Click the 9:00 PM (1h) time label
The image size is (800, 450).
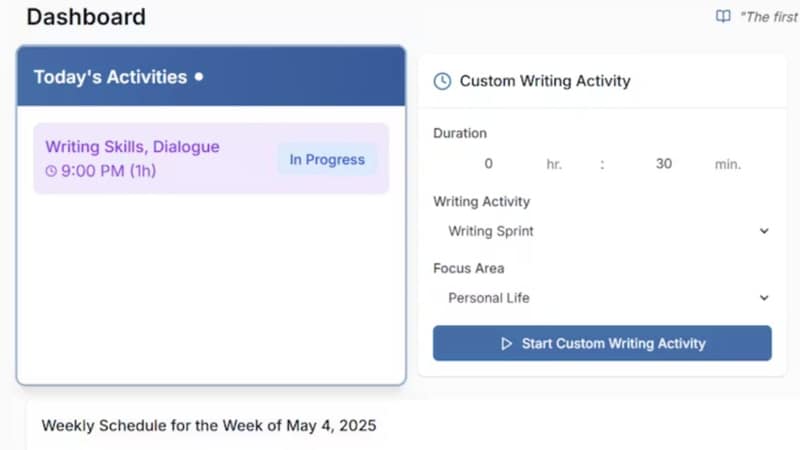tap(108, 171)
